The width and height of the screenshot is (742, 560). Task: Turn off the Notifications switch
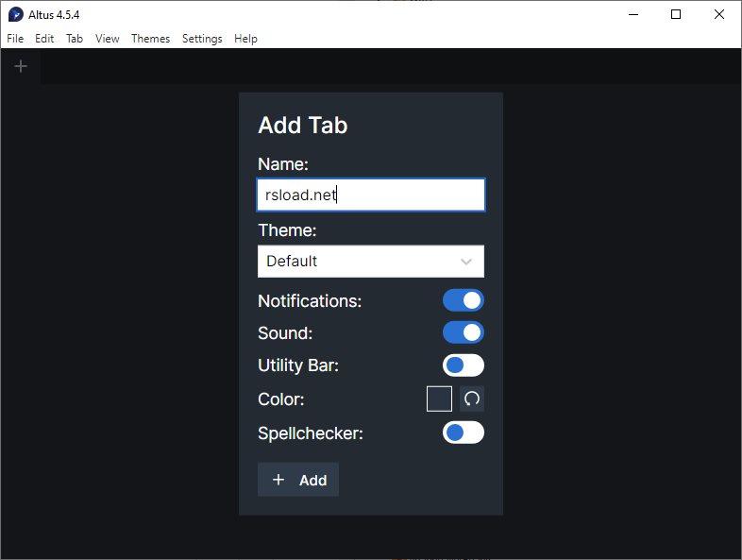pos(464,300)
